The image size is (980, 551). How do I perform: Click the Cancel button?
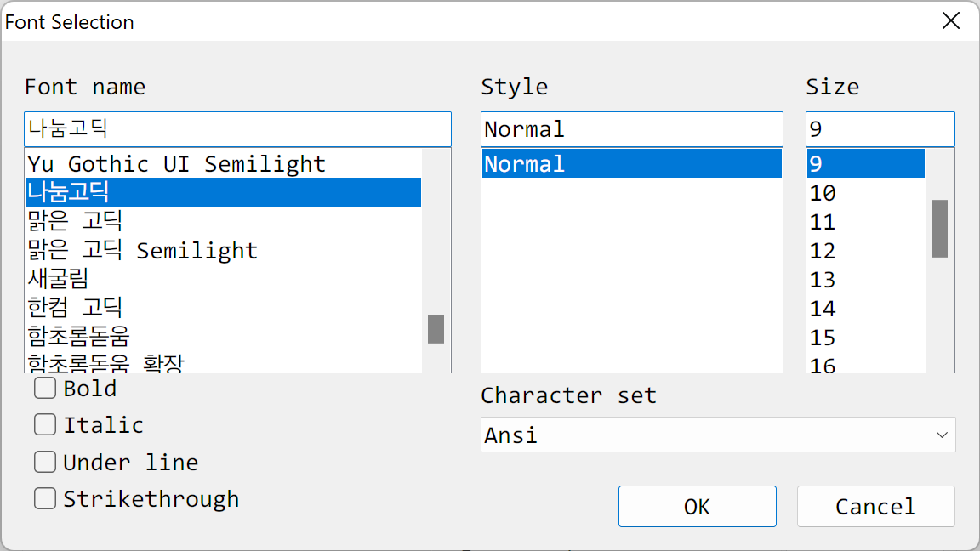tap(875, 506)
